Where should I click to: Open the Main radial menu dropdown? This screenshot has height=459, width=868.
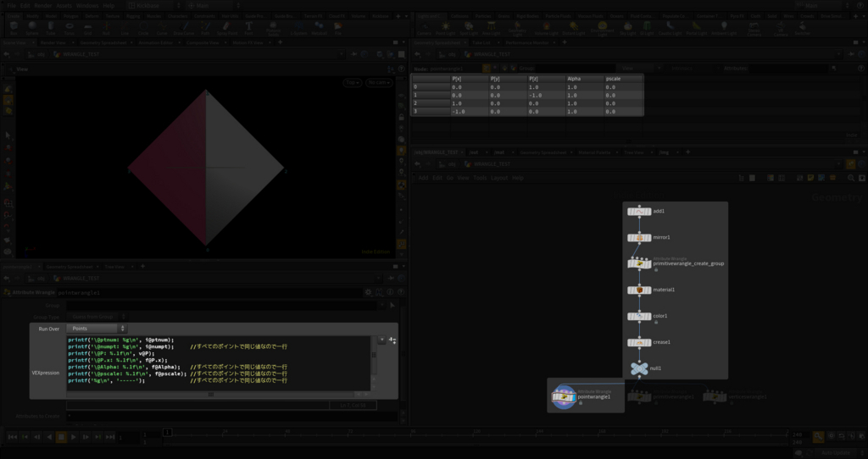click(214, 6)
